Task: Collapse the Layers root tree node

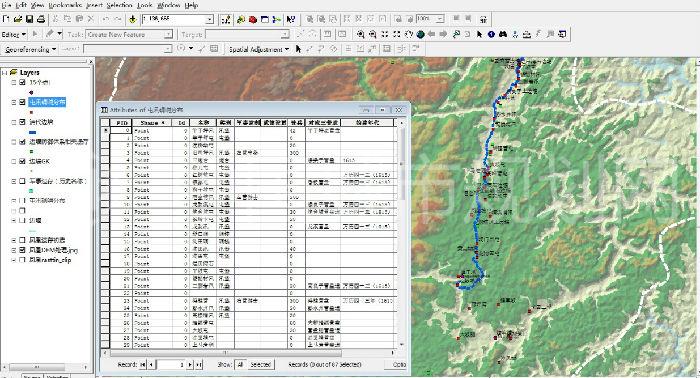Action: 4,72
